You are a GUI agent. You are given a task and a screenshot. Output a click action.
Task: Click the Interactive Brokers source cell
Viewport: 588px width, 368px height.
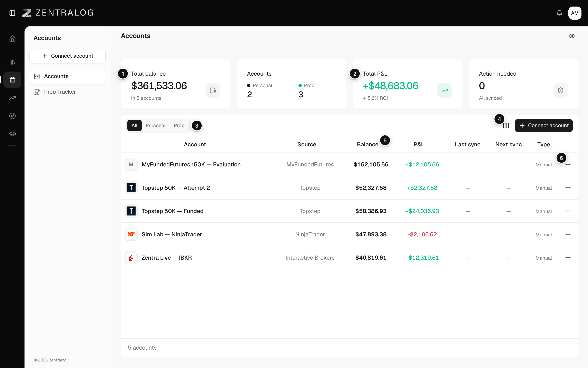tap(310, 258)
